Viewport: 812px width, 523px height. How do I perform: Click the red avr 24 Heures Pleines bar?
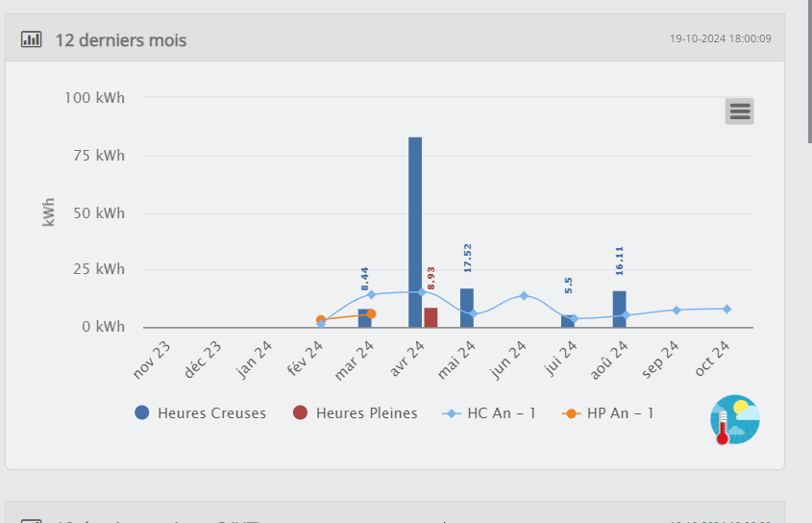(x=431, y=317)
